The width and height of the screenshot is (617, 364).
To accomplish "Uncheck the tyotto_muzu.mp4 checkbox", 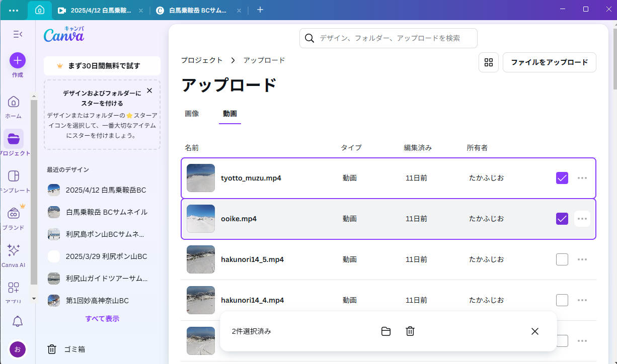I will tap(562, 178).
